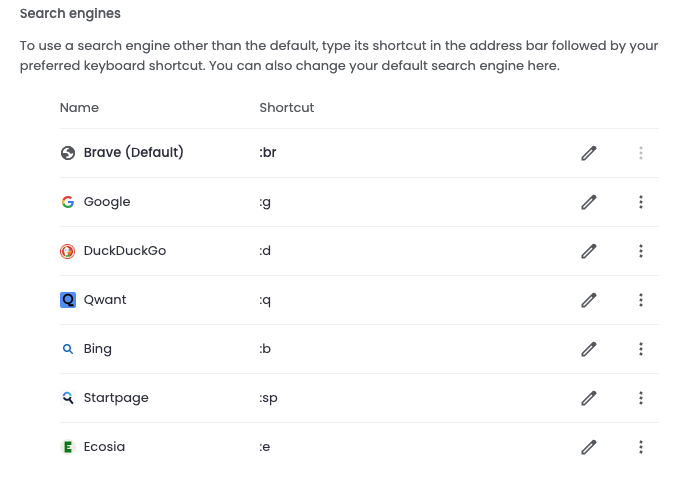Click the DuckDuckGo duck icon
The height and width of the screenshot is (478, 679).
coord(68,251)
